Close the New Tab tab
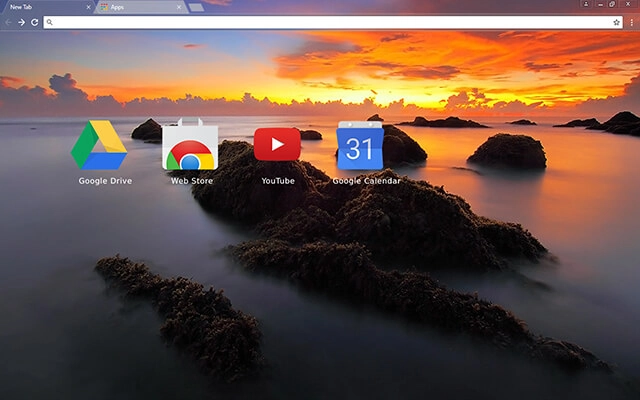The height and width of the screenshot is (400, 640). point(89,7)
